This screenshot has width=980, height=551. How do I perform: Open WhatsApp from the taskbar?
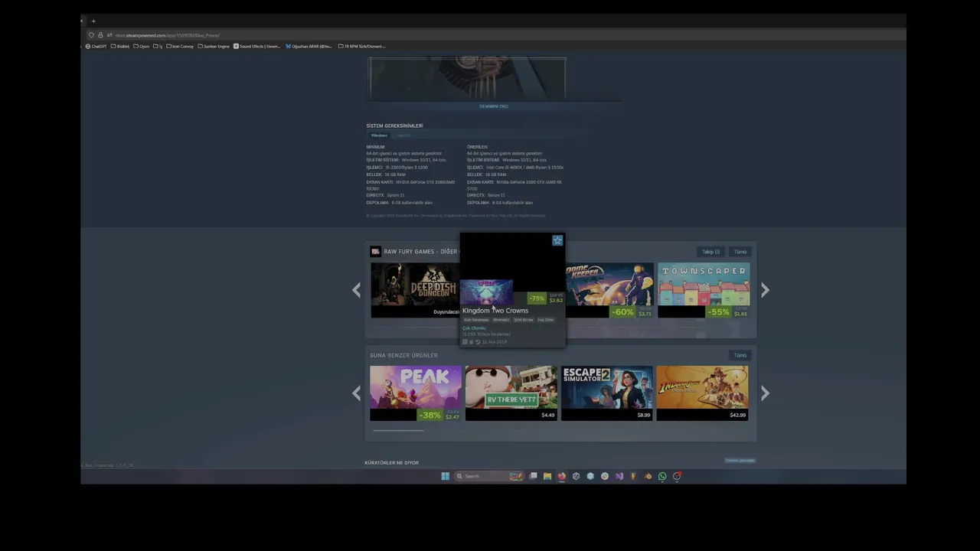click(x=662, y=476)
